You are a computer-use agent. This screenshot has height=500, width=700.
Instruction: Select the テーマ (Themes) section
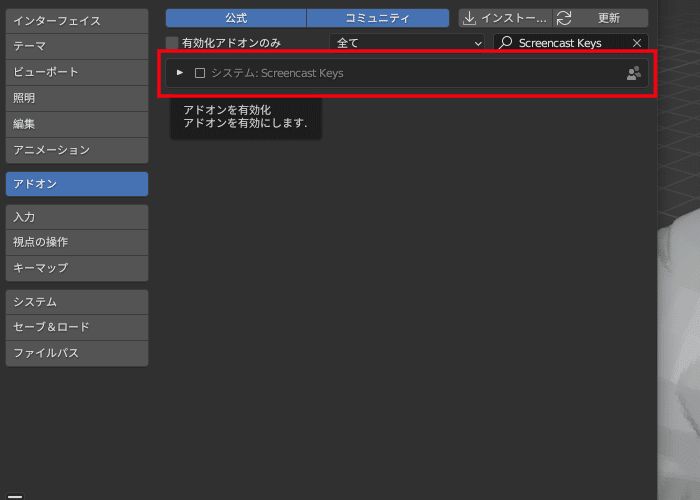tap(77, 46)
